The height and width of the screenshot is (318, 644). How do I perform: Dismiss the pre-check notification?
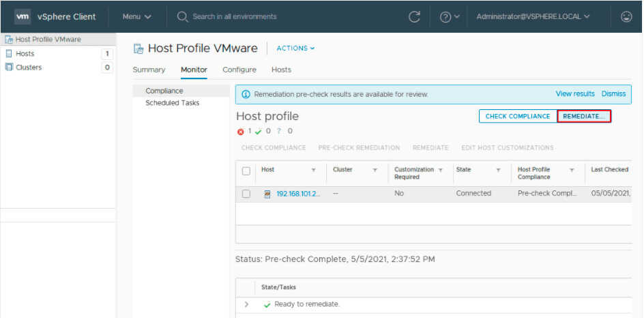pyautogui.click(x=613, y=94)
